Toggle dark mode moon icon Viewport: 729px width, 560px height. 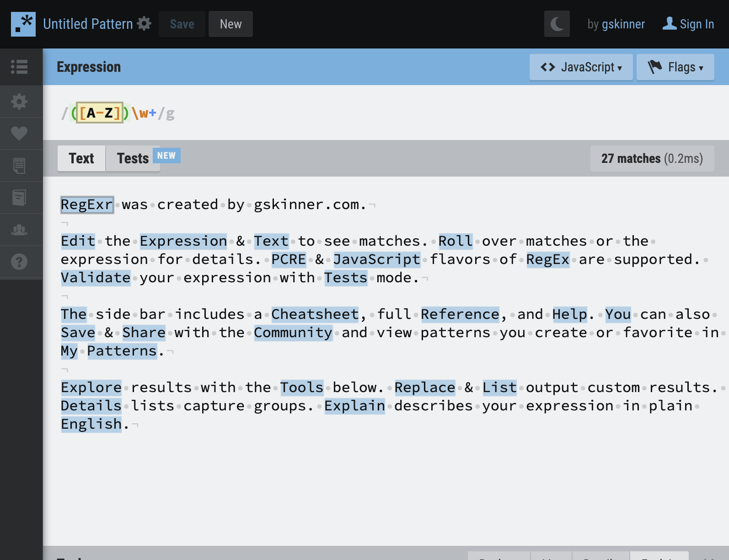pyautogui.click(x=557, y=24)
